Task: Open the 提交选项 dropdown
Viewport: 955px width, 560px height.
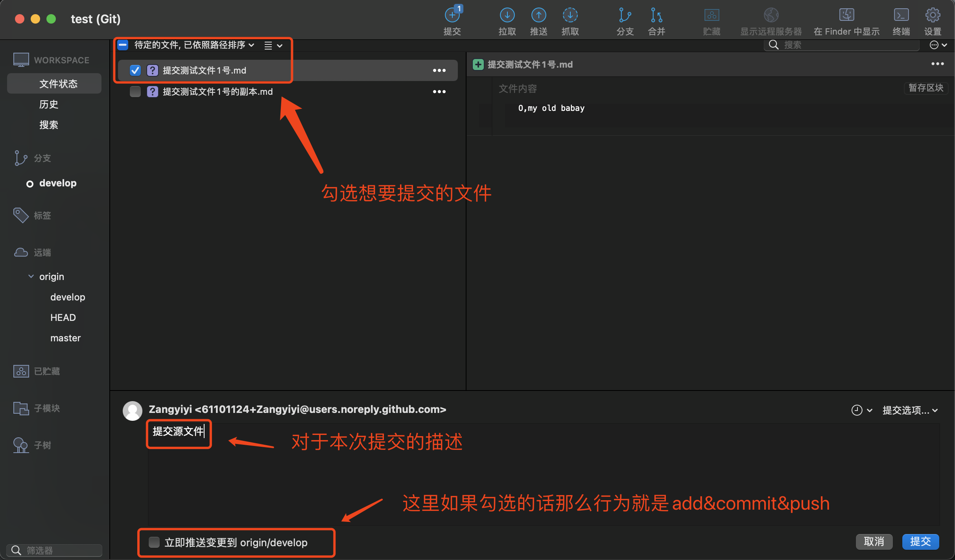Action: point(910,410)
